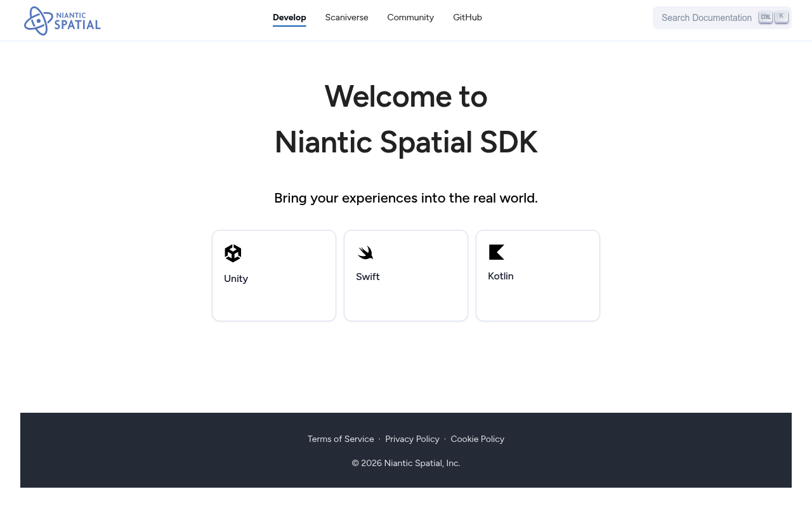The width and height of the screenshot is (812, 508).
Task: Select the Swift card label
Action: [x=368, y=277]
